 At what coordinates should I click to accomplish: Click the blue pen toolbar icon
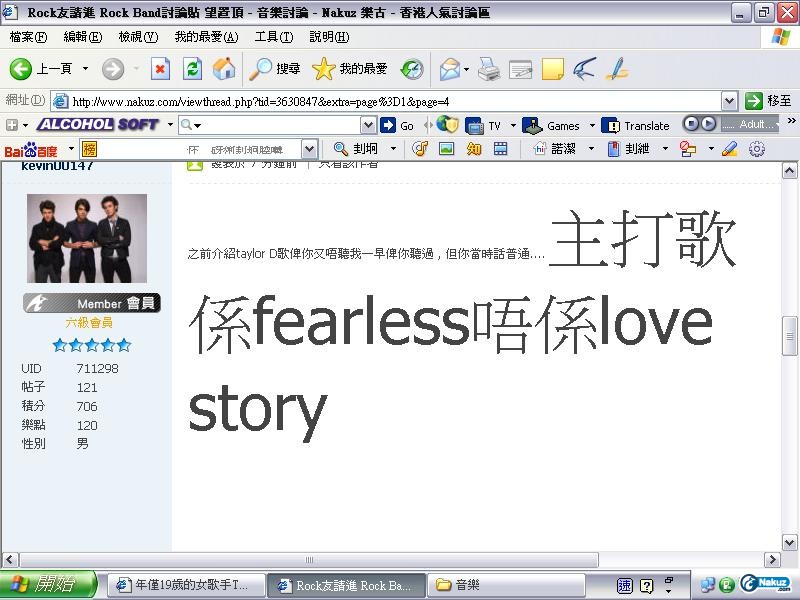click(616, 69)
